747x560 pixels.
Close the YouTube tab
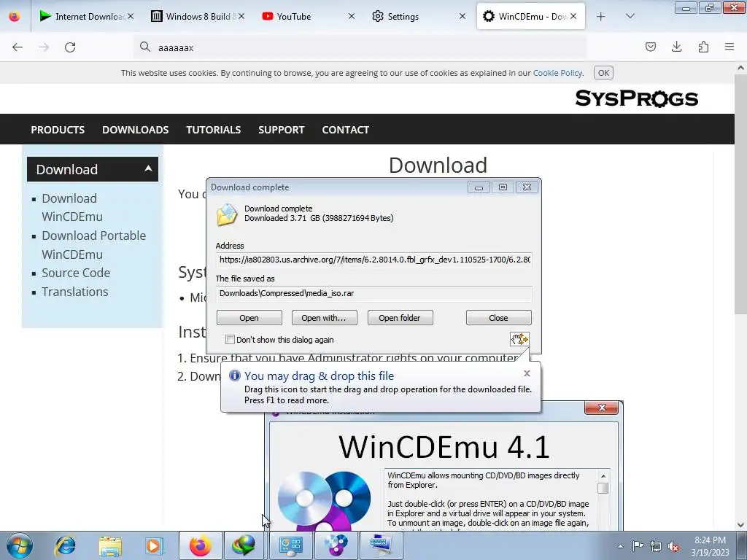(x=352, y=16)
